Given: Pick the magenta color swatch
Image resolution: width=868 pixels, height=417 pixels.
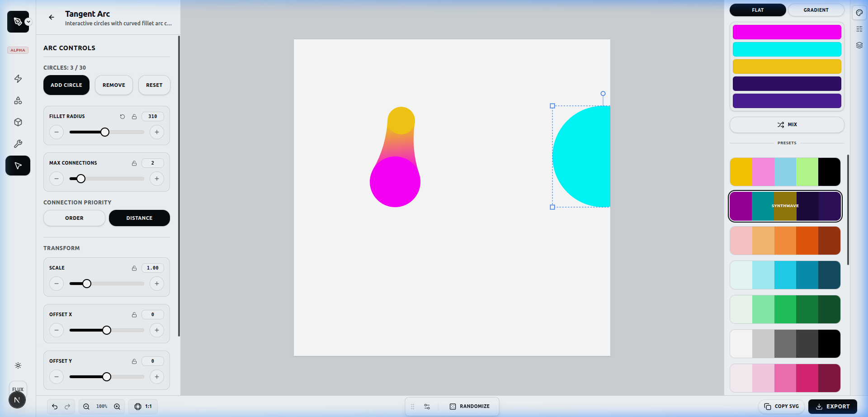Looking at the screenshot, I should 787,32.
